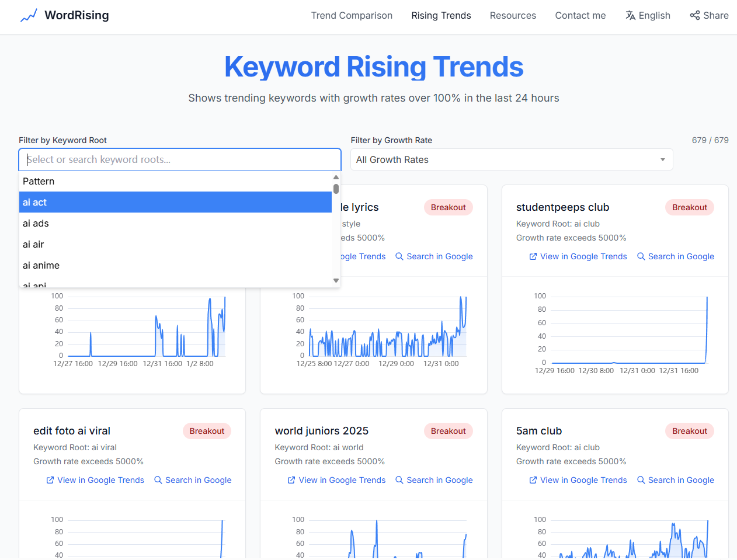This screenshot has width=737, height=560.
Task: Click the Breakout badge on 5am club
Action: [x=690, y=431]
